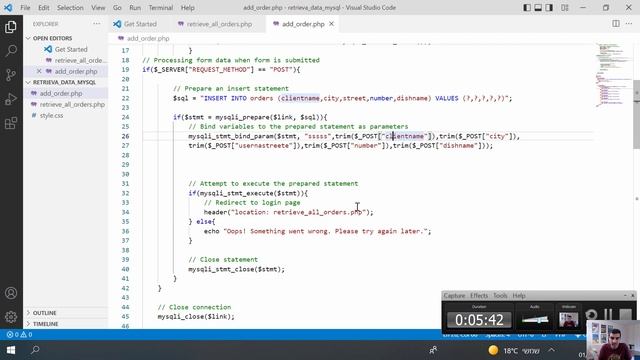Open editor more actions ellipsis
The height and width of the screenshot is (360, 640).
(x=629, y=24)
